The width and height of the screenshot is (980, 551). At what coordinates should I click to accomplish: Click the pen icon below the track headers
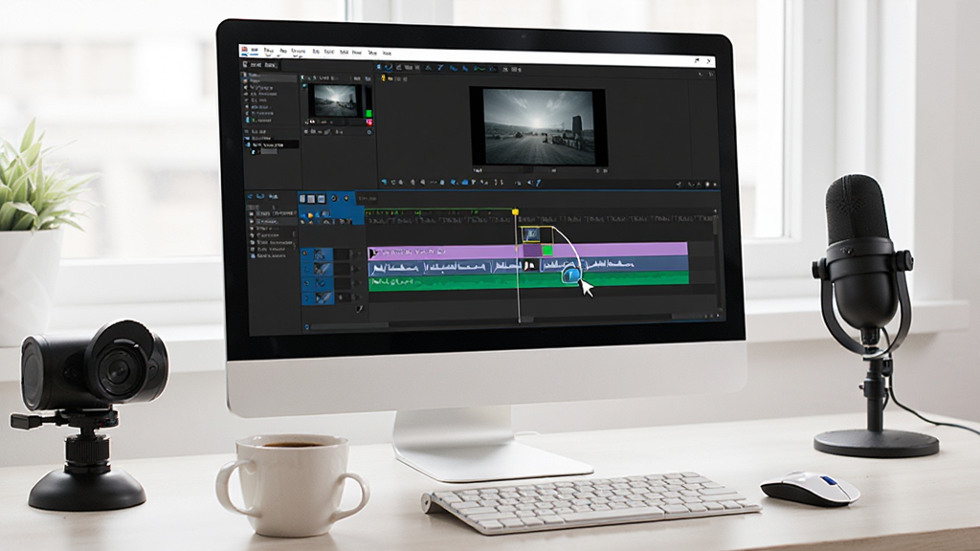pyautogui.click(x=359, y=309)
